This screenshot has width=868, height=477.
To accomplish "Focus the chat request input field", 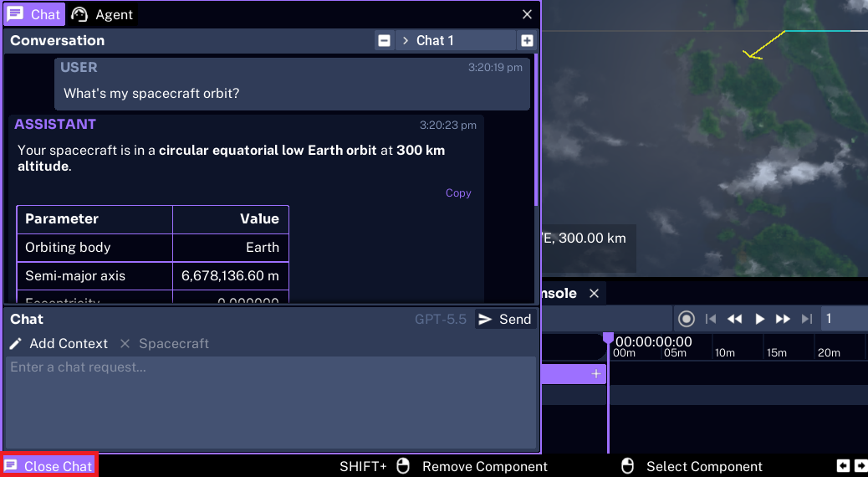I will tap(271, 403).
